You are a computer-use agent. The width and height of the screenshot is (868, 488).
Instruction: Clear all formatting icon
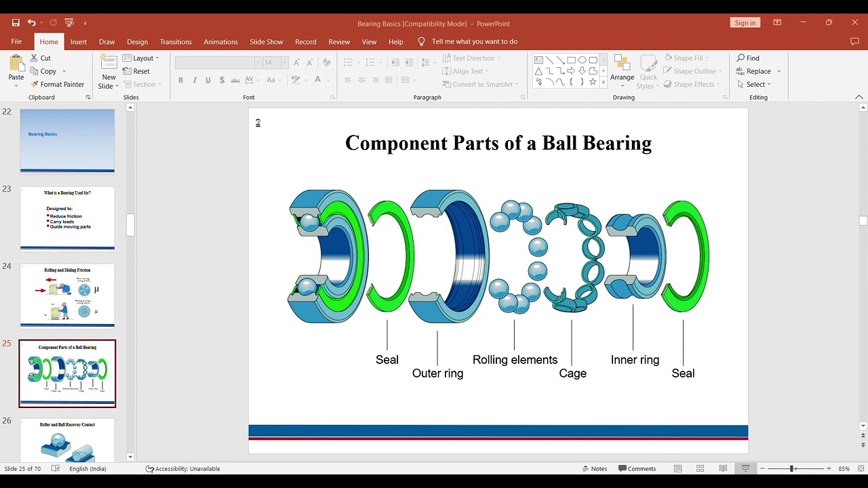[326, 62]
